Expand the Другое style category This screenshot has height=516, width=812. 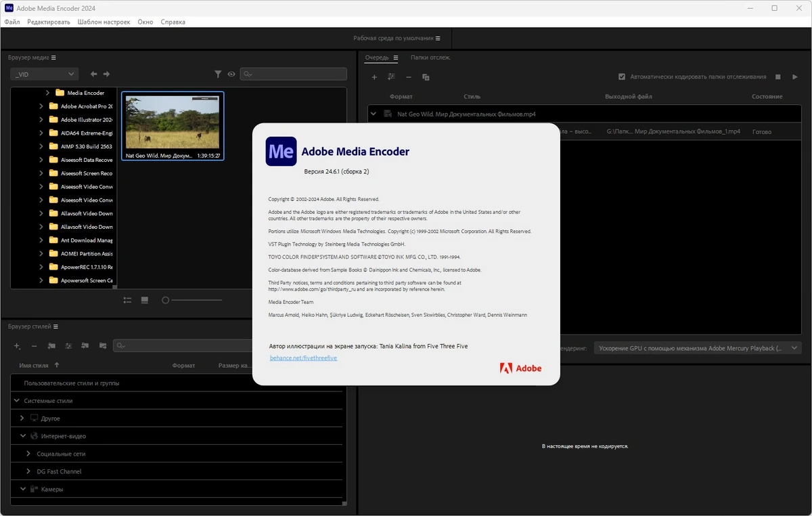tap(22, 418)
